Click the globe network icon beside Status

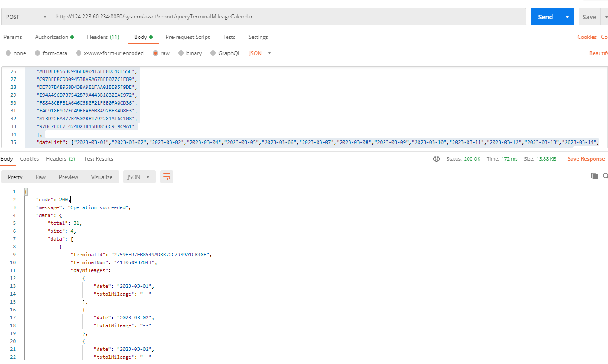(436, 159)
